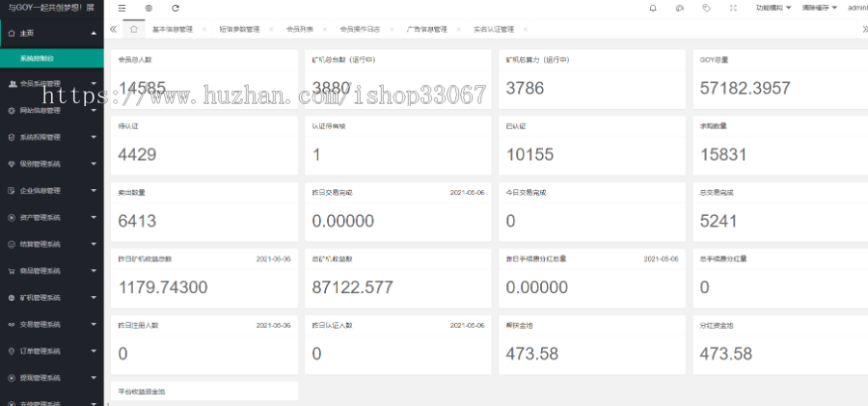The width and height of the screenshot is (868, 406).
Task: Click the 待认证 value 4429
Action: click(x=137, y=154)
